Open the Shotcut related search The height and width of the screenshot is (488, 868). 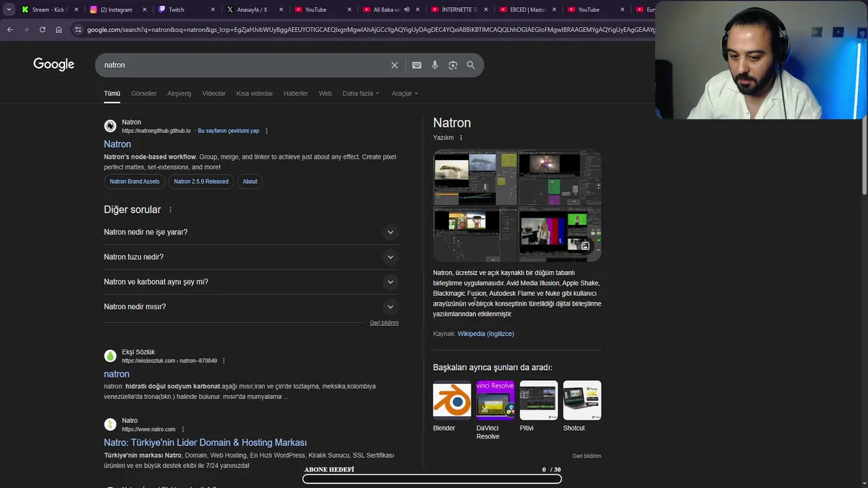pyautogui.click(x=582, y=407)
